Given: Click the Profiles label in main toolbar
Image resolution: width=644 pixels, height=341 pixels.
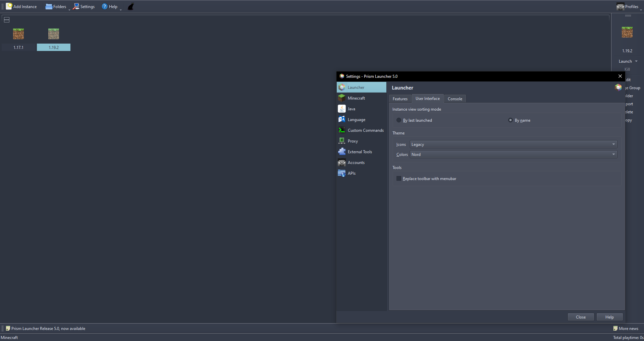Looking at the screenshot, I should pyautogui.click(x=632, y=6).
